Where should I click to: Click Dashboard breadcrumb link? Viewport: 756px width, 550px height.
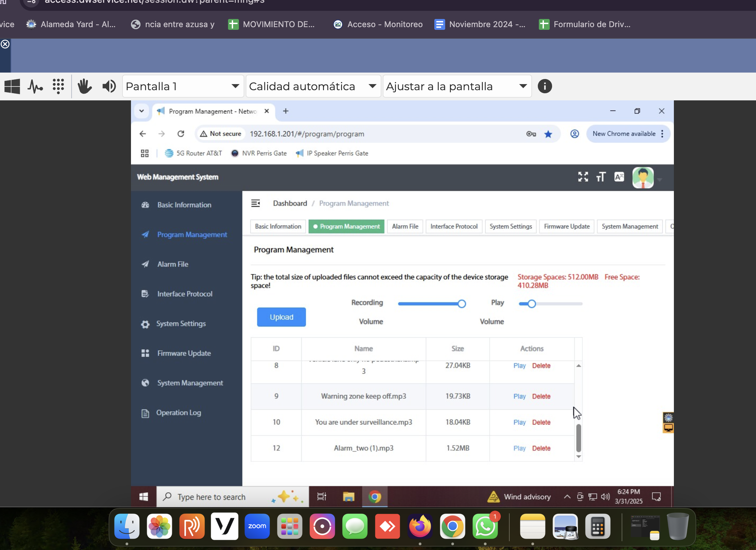coord(290,203)
